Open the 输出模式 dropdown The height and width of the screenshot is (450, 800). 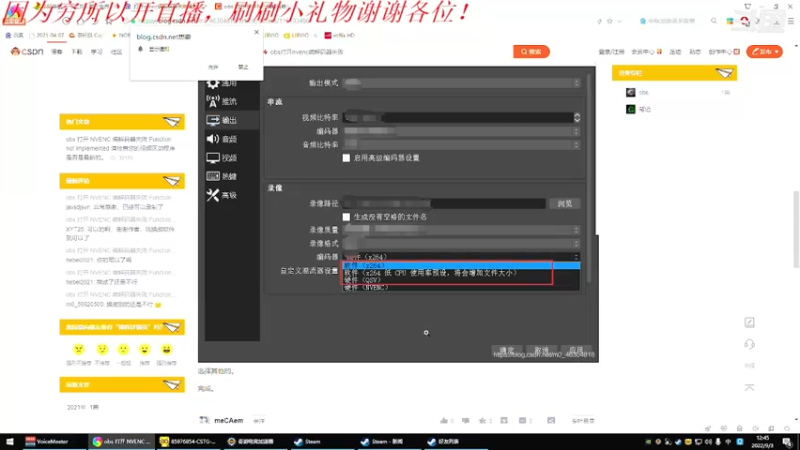coord(461,83)
